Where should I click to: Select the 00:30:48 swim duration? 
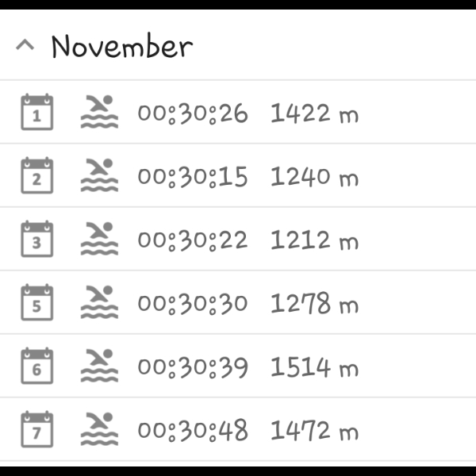click(193, 431)
